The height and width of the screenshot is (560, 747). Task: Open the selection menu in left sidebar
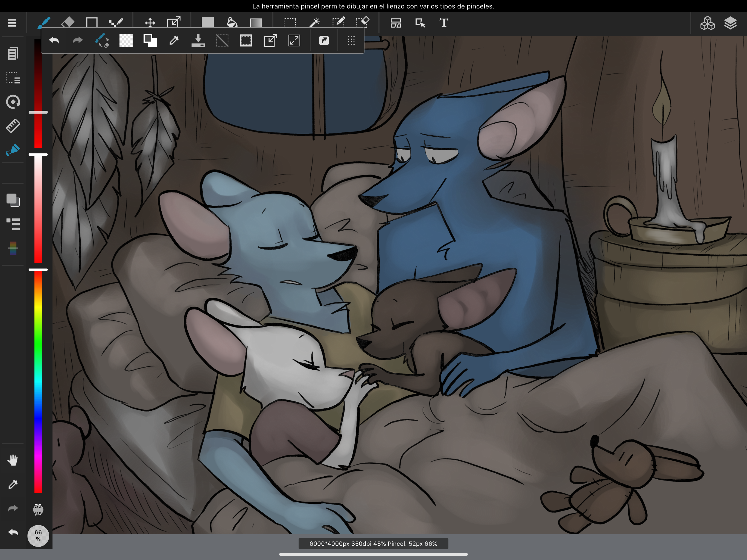click(13, 78)
